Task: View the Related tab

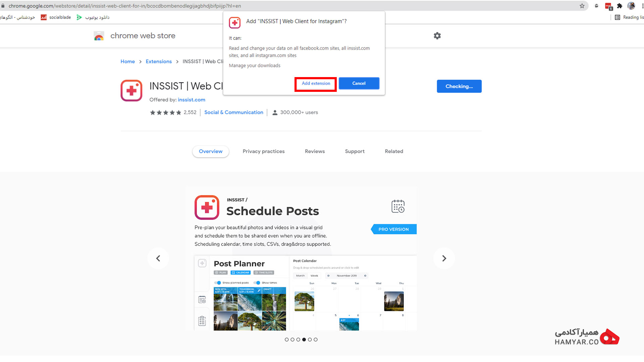Action: (394, 151)
